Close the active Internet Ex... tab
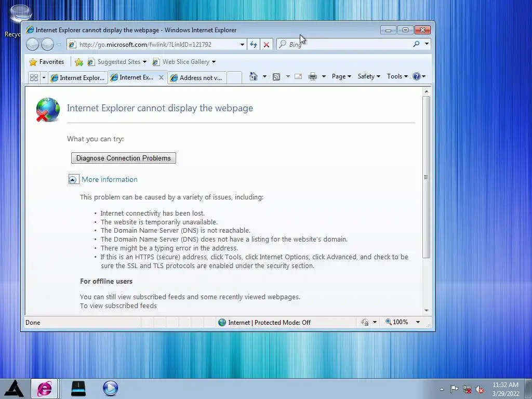The height and width of the screenshot is (399, 532). click(x=161, y=77)
